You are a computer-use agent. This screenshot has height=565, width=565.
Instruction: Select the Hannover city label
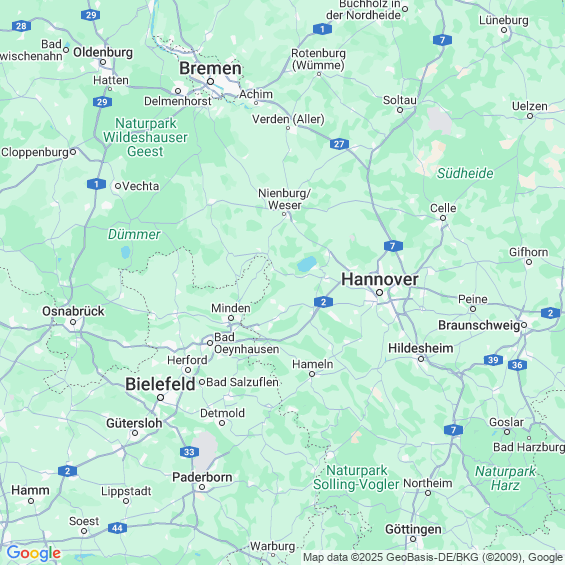[380, 279]
